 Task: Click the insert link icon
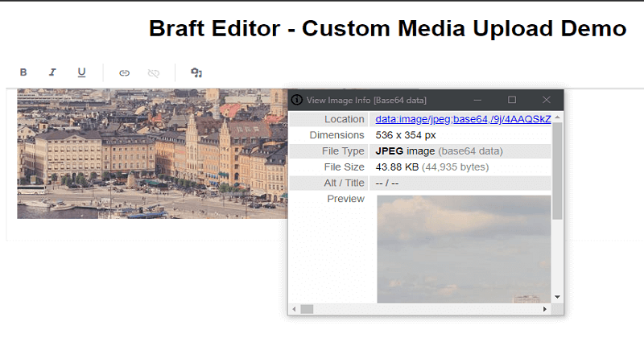[x=124, y=72]
